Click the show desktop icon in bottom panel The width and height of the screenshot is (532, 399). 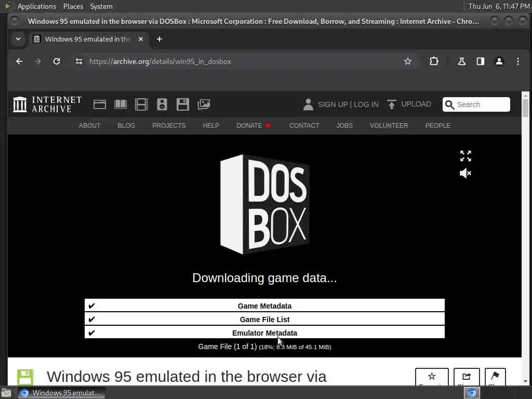[x=6, y=393]
